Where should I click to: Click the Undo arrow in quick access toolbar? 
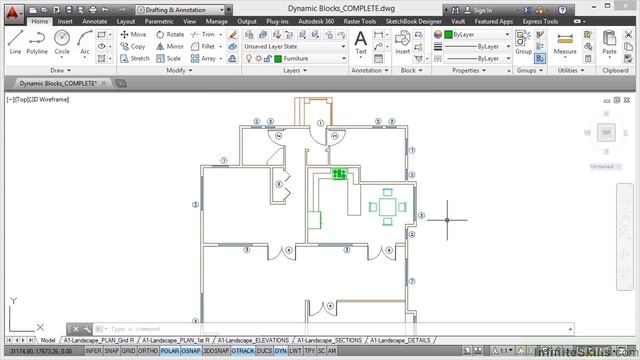pyautogui.click(x=105, y=10)
